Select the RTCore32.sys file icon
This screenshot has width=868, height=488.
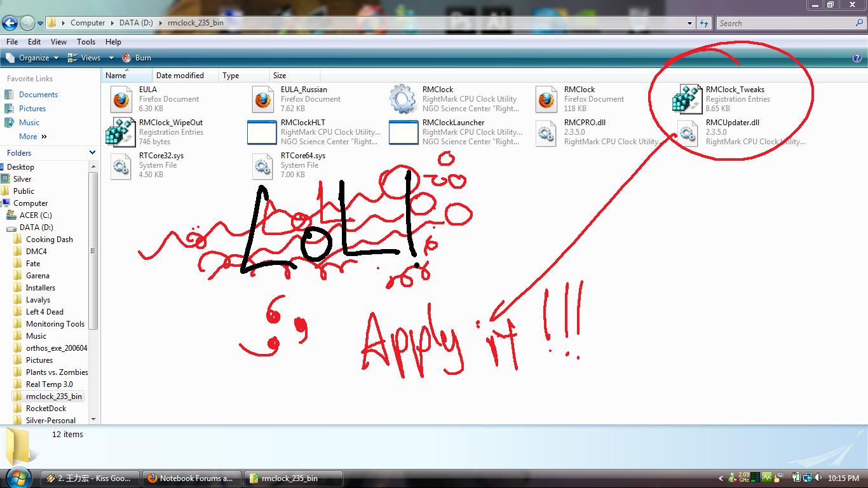pos(121,166)
